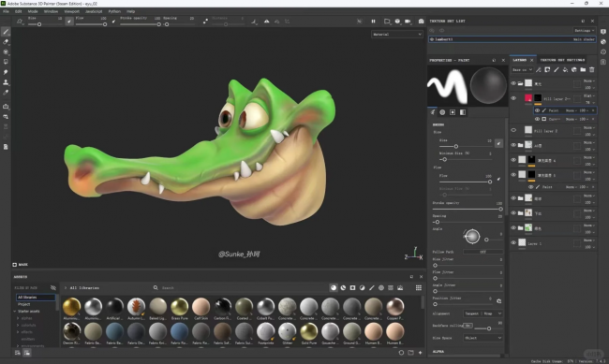This screenshot has height=364, width=609.
Task: Select the lambert1 texture set
Action: tap(512, 39)
